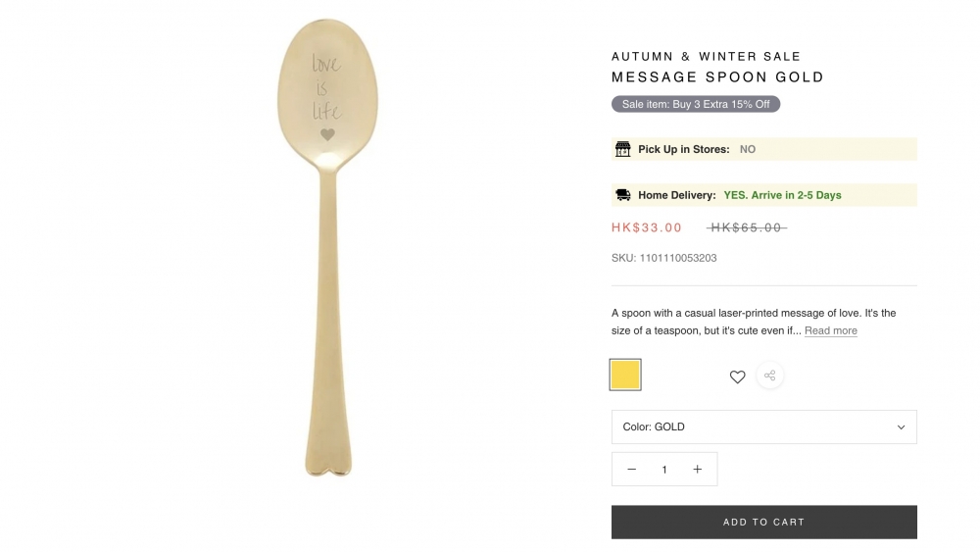Open the Autumn & Winter Sale link
The width and height of the screenshot is (980, 552).
(x=706, y=56)
